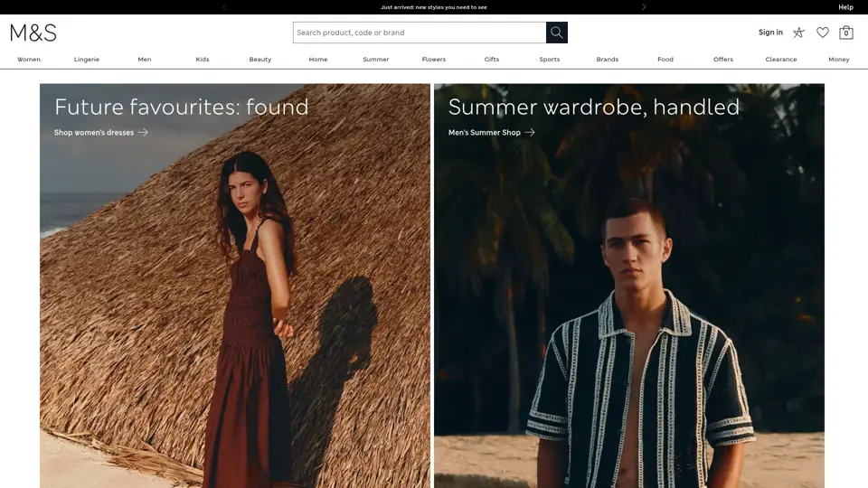This screenshot has height=488, width=868.
Task: Open the Beauty menu
Action: (260, 60)
